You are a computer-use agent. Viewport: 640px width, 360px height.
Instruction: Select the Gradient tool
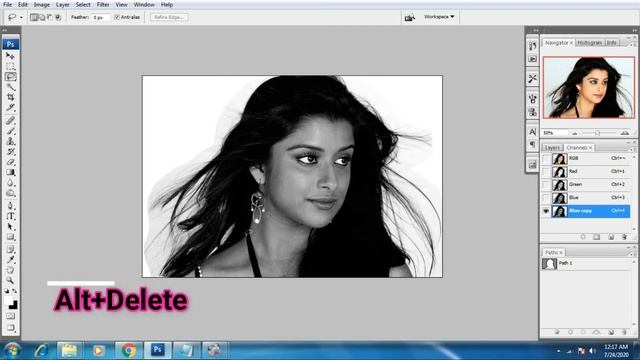pyautogui.click(x=10, y=172)
